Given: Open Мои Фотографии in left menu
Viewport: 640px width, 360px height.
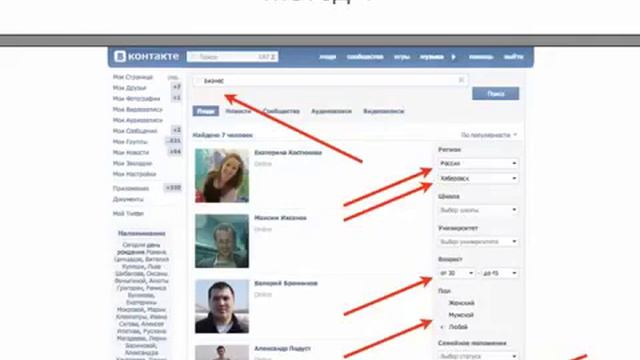Looking at the screenshot, I should click(x=136, y=98).
